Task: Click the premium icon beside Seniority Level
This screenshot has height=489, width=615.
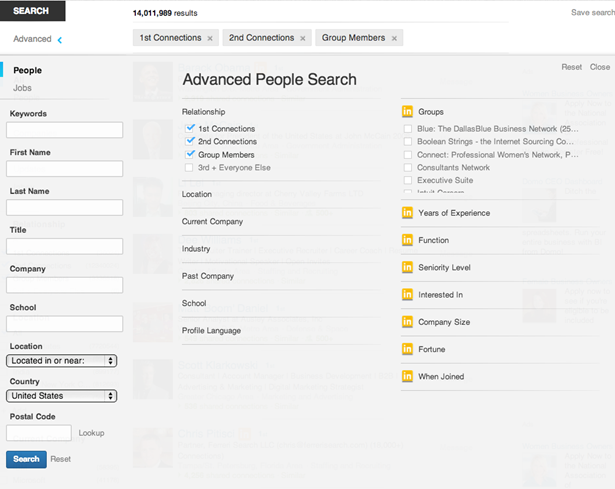Action: pos(407,267)
